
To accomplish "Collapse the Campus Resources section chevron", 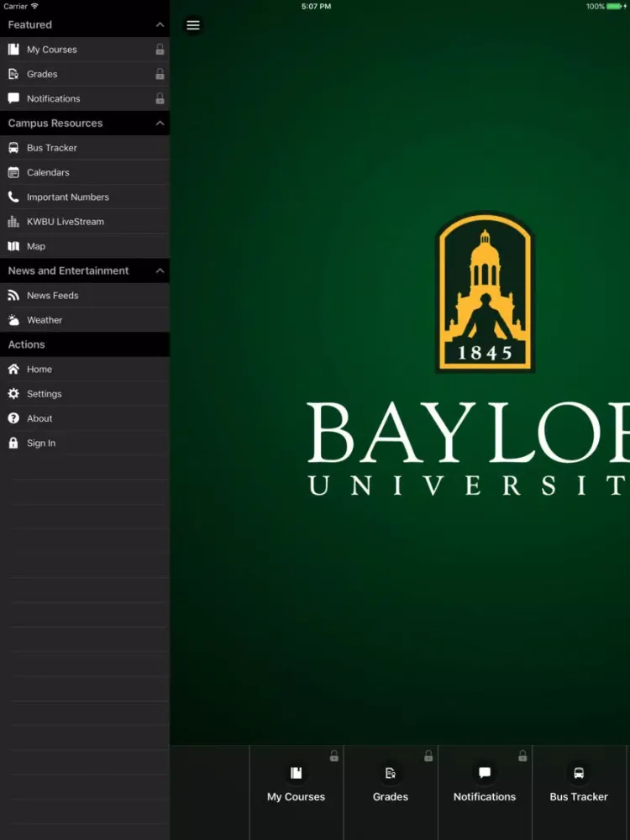I will pos(160,123).
